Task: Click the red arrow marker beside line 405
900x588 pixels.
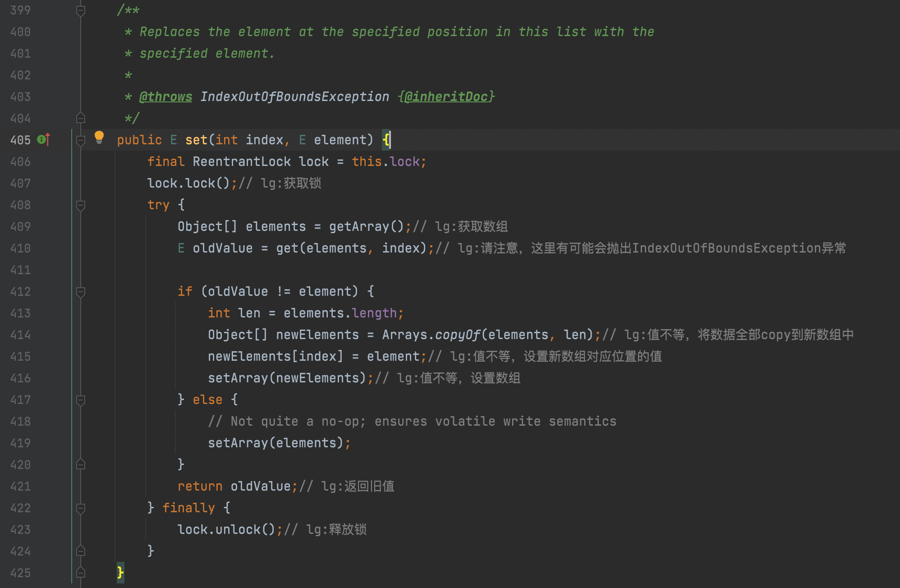Action: (47, 140)
